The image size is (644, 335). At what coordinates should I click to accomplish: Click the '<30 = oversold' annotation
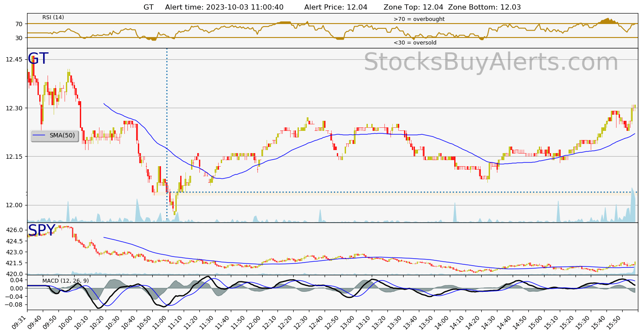coord(415,43)
